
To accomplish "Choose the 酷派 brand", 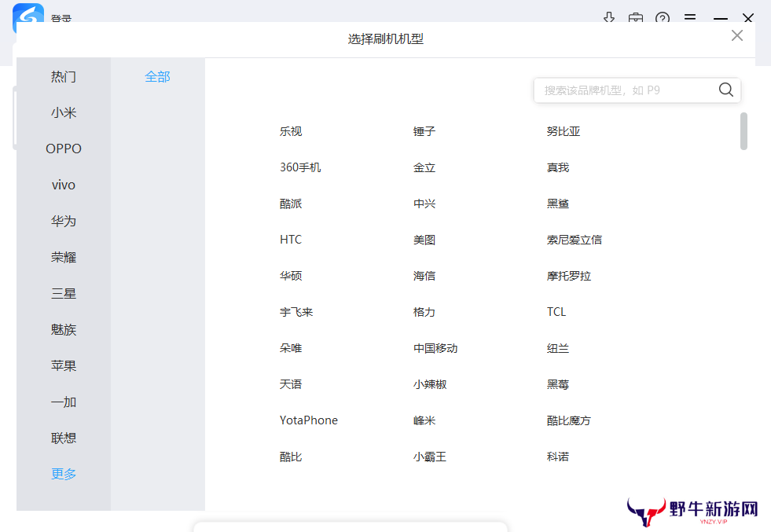I will coord(291,204).
